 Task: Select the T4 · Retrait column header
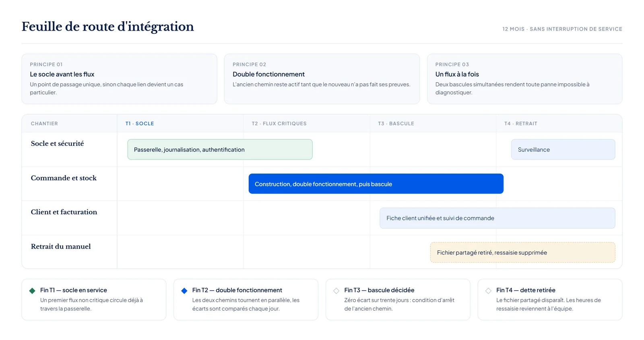coord(521,124)
